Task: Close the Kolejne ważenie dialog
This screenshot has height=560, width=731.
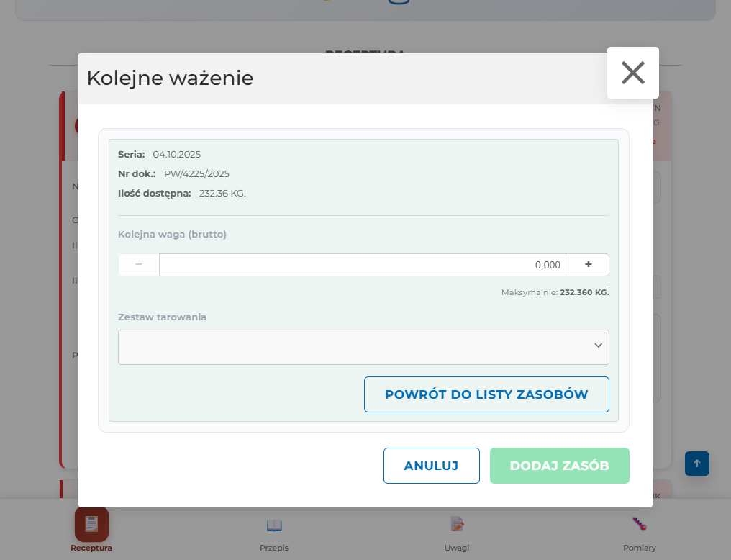Action: point(632,73)
